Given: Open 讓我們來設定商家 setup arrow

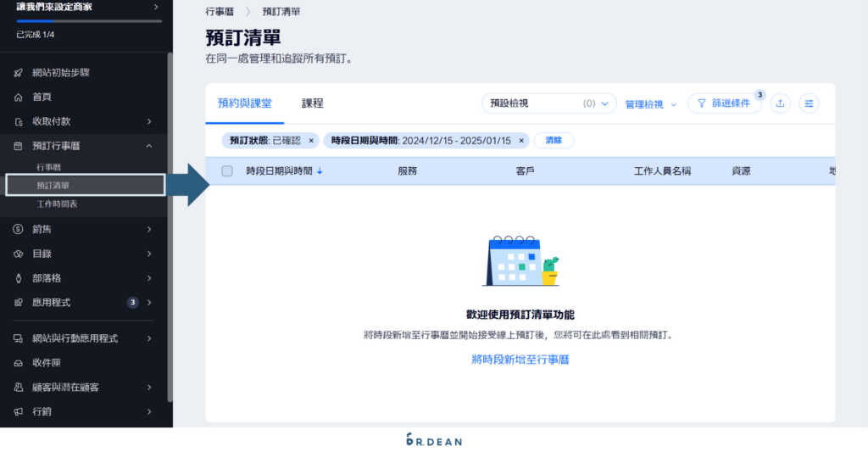Looking at the screenshot, I should [x=156, y=7].
